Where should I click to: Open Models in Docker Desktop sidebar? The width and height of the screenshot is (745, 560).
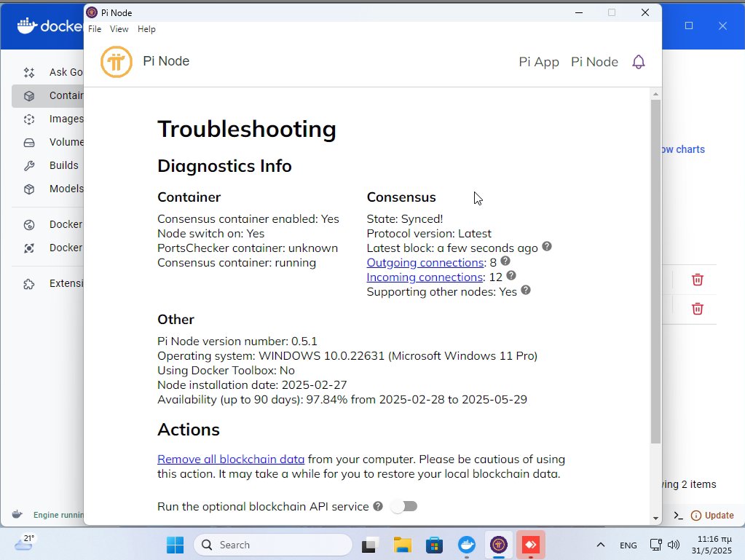coord(47,189)
